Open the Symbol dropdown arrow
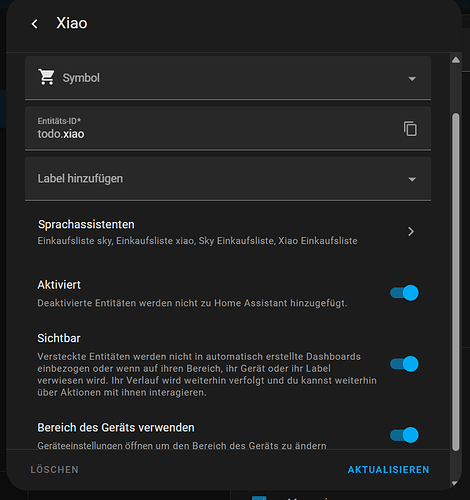470x500 pixels. pos(412,79)
